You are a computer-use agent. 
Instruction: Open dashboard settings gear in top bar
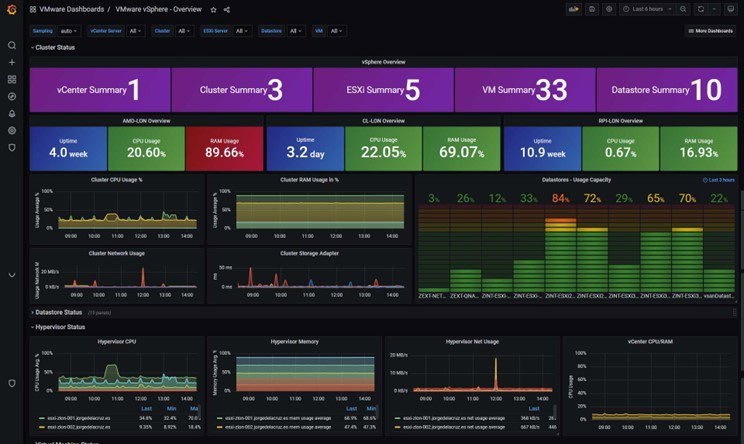click(x=609, y=9)
